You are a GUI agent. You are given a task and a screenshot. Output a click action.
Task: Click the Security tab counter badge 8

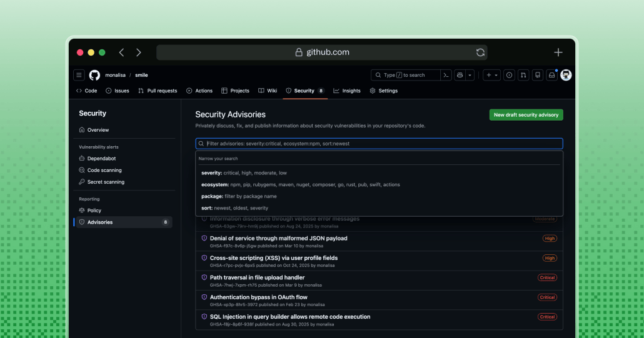[321, 91]
